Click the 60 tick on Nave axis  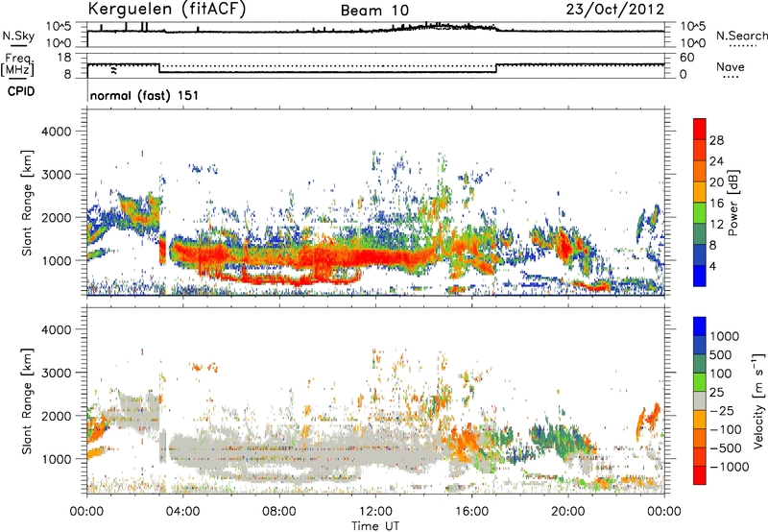(x=686, y=58)
